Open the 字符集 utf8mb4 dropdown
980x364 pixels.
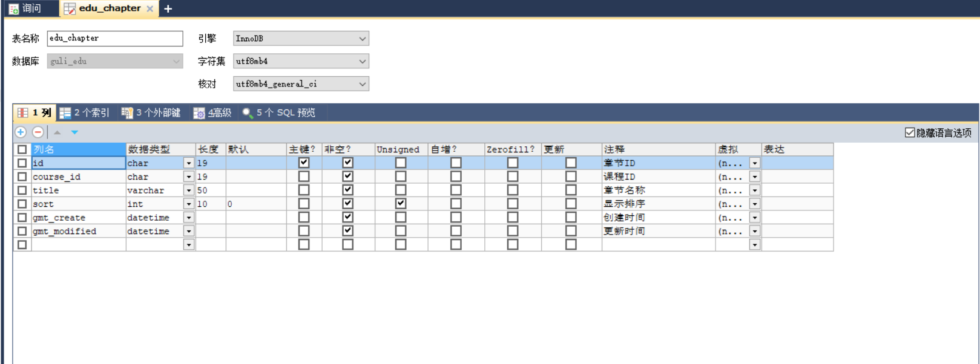(301, 61)
